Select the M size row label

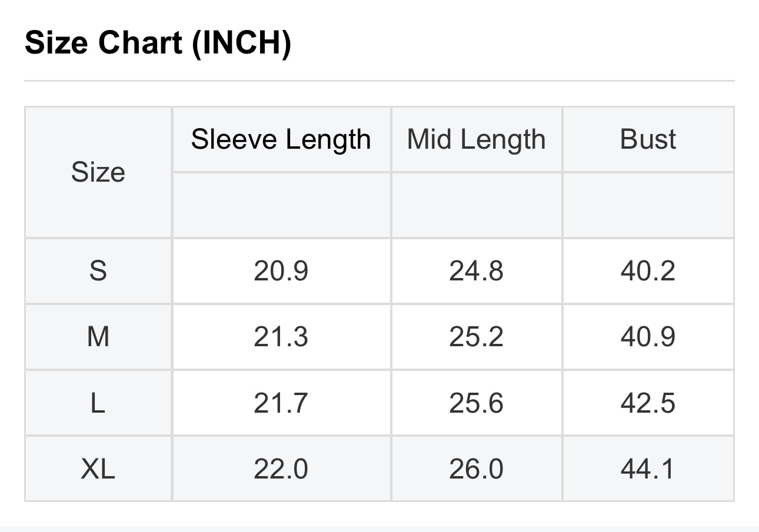tap(98, 337)
